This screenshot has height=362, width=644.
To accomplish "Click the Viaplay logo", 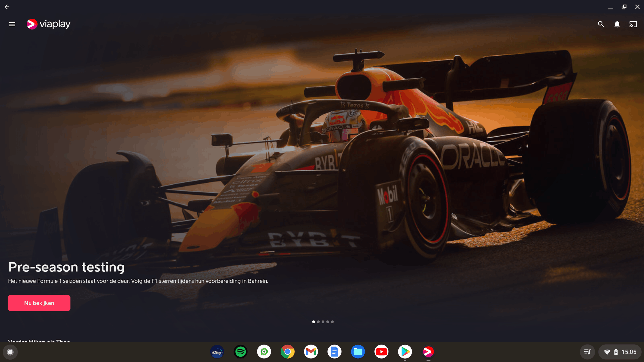I will (x=48, y=24).
